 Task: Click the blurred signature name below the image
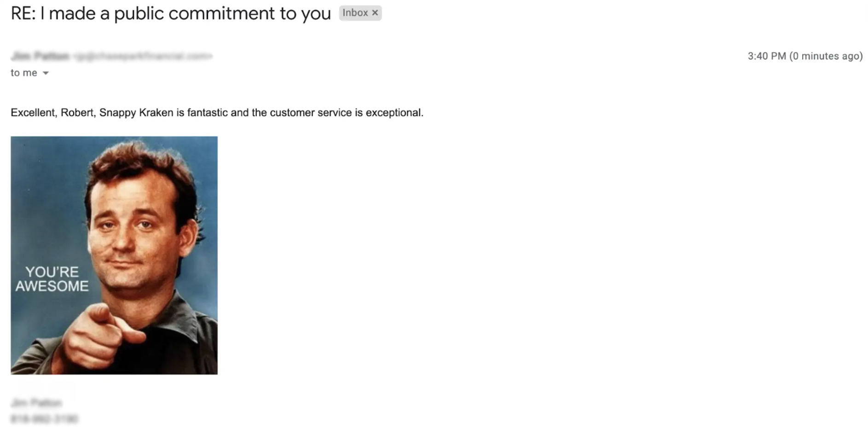click(x=36, y=403)
